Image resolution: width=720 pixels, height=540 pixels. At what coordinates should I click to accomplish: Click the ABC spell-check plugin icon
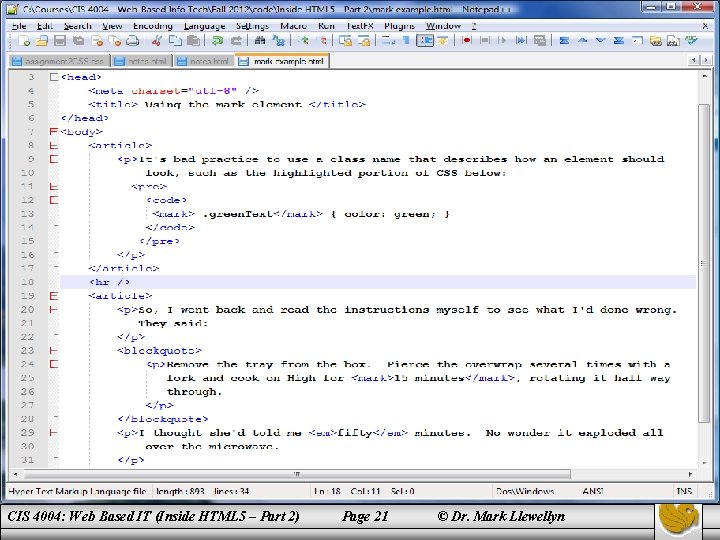click(691, 41)
